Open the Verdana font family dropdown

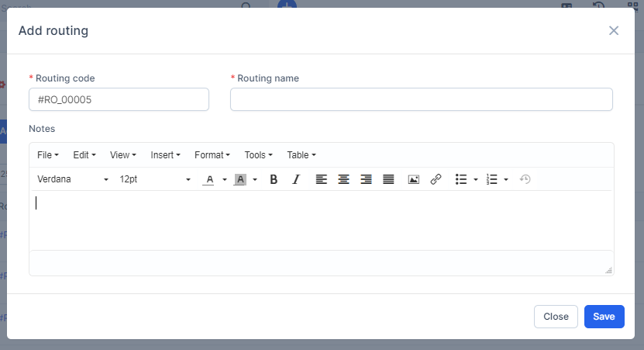tap(73, 179)
